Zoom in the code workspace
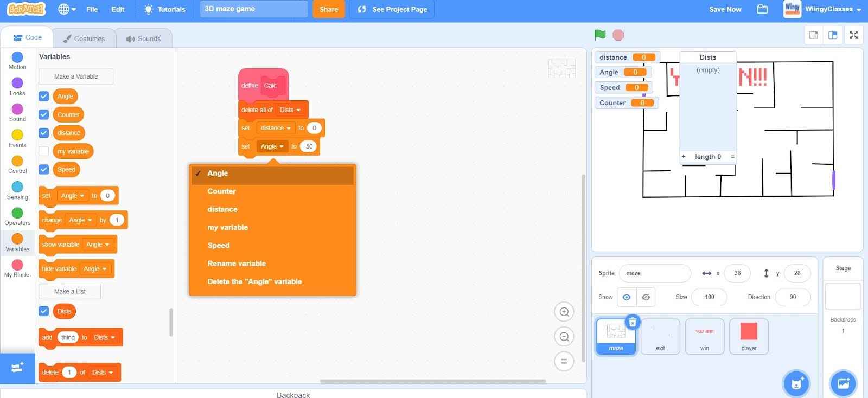The height and width of the screenshot is (398, 868). 564,312
